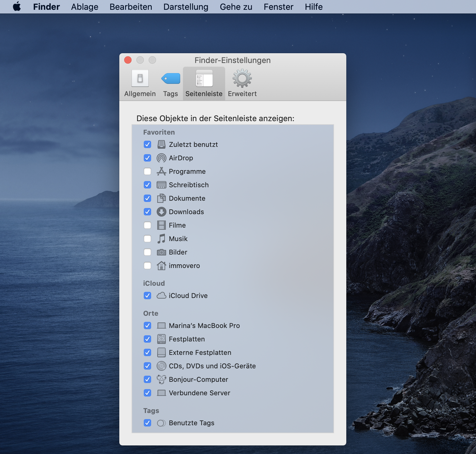The image size is (476, 454).
Task: Enable the immovero home folder checkbox
Action: point(147,266)
